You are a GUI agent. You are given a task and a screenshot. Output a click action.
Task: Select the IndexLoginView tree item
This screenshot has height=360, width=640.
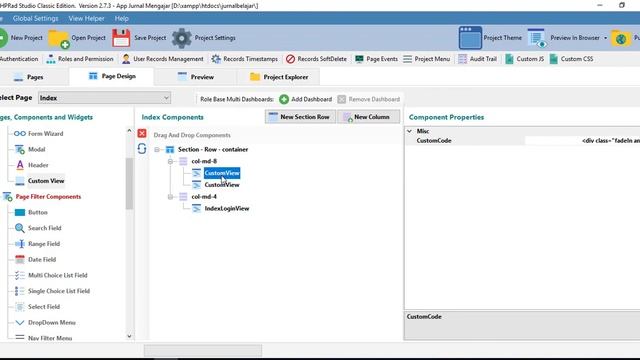pos(227,209)
